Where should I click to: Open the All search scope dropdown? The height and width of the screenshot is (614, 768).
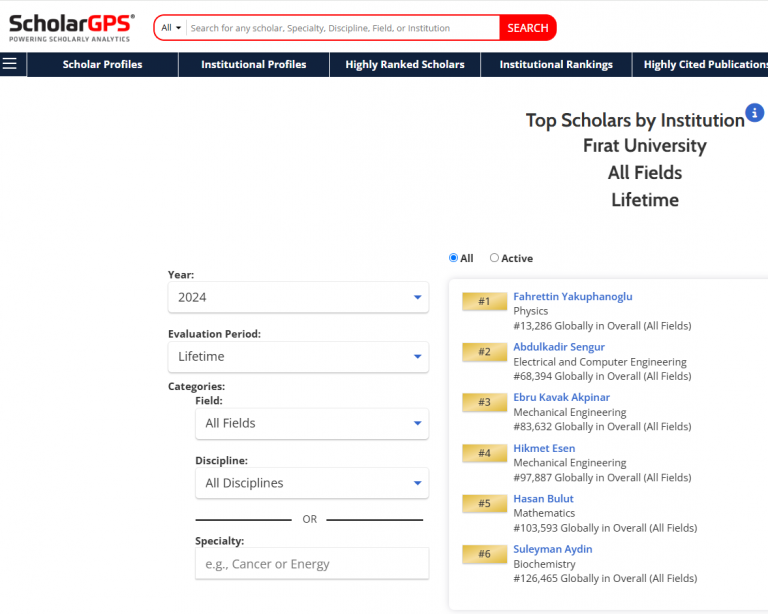click(x=171, y=28)
